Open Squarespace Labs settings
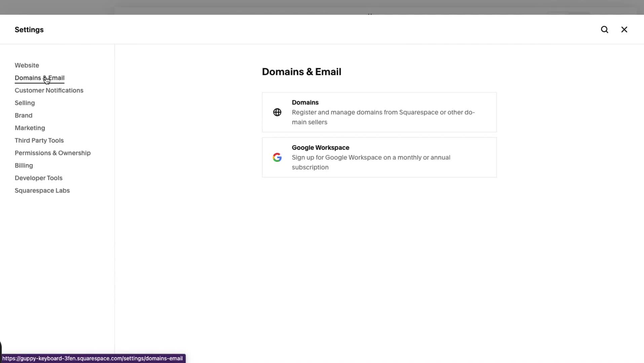The width and height of the screenshot is (644, 363). 42,191
